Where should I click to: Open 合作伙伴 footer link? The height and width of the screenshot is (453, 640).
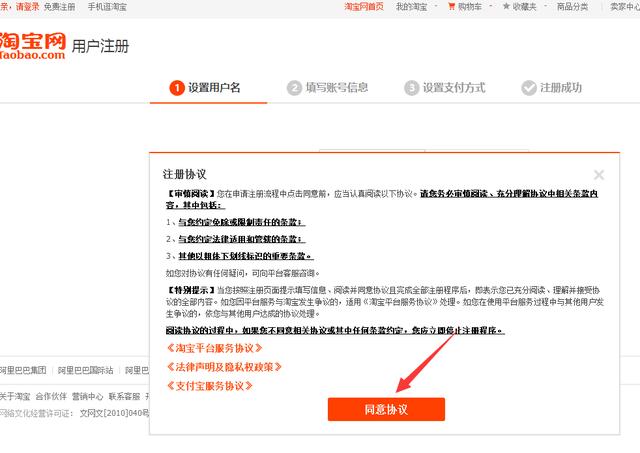coord(51,396)
